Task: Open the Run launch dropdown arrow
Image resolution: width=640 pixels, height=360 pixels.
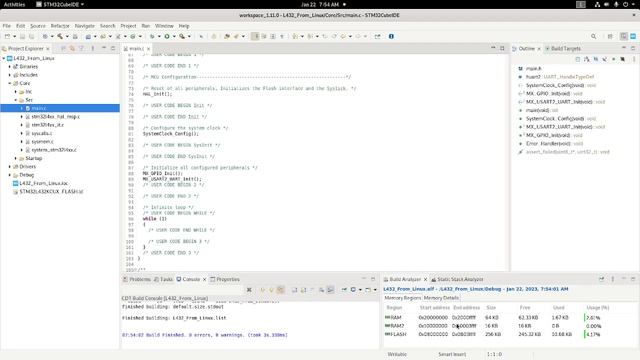Action: (x=174, y=36)
